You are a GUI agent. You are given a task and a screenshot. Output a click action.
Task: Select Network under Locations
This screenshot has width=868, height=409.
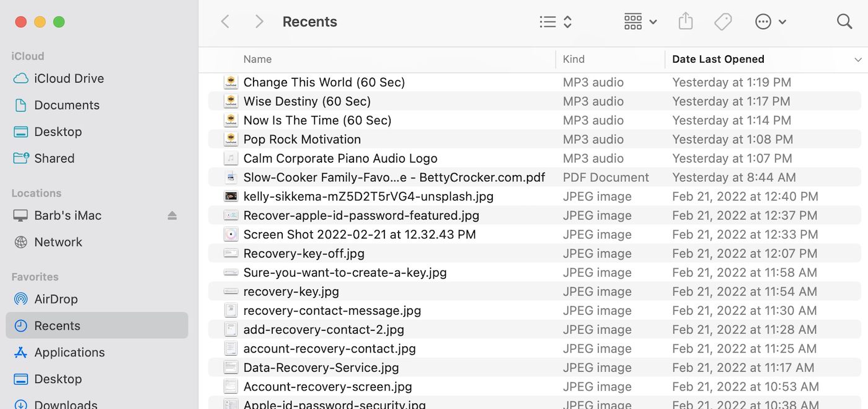tap(58, 243)
